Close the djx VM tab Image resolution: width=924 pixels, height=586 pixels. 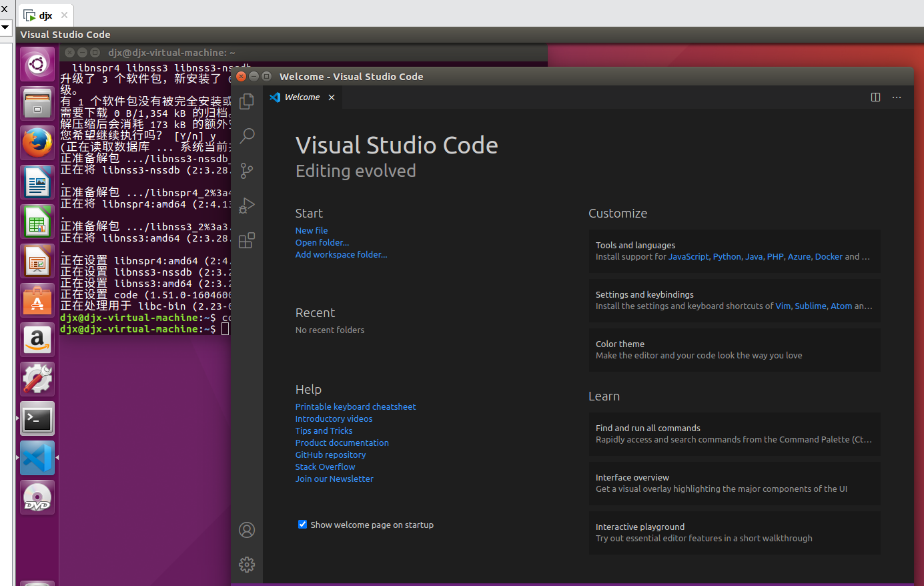pos(64,15)
